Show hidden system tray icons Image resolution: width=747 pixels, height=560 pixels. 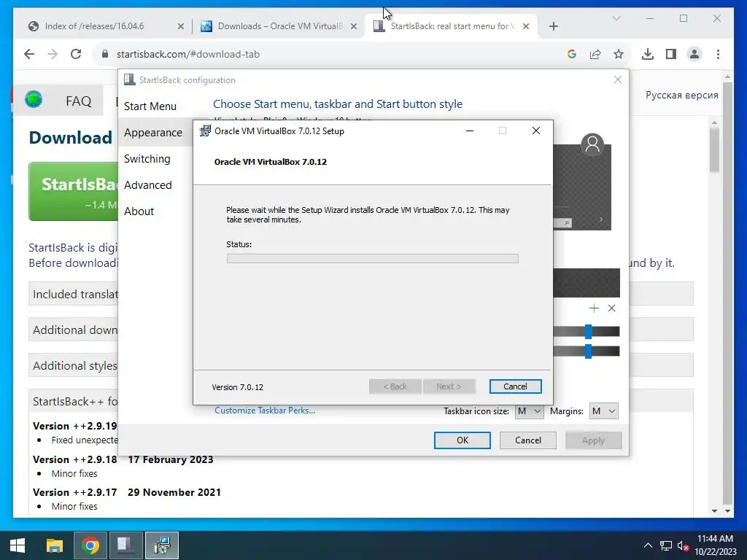coord(648,545)
